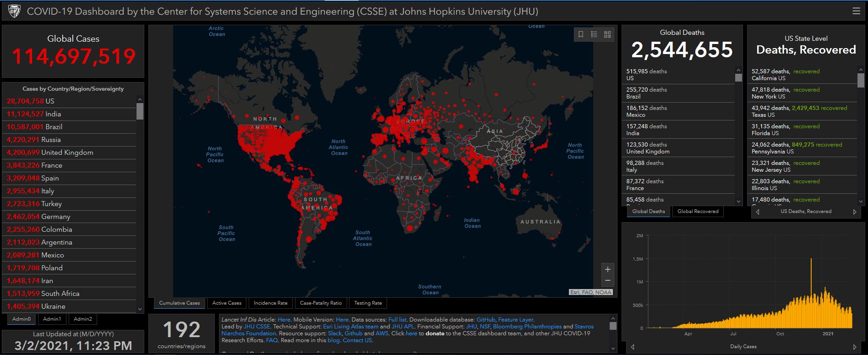Show the Global Recovered tab
The image size is (868, 355).
[698, 211]
